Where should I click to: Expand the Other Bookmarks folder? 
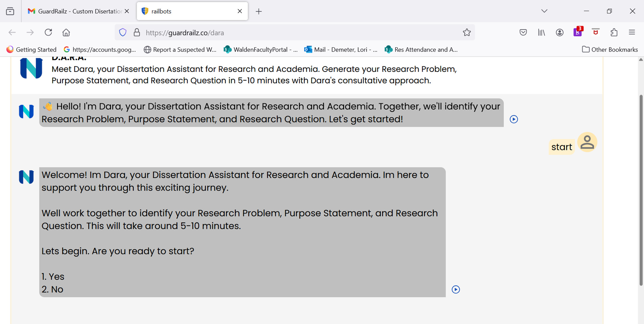(610, 49)
